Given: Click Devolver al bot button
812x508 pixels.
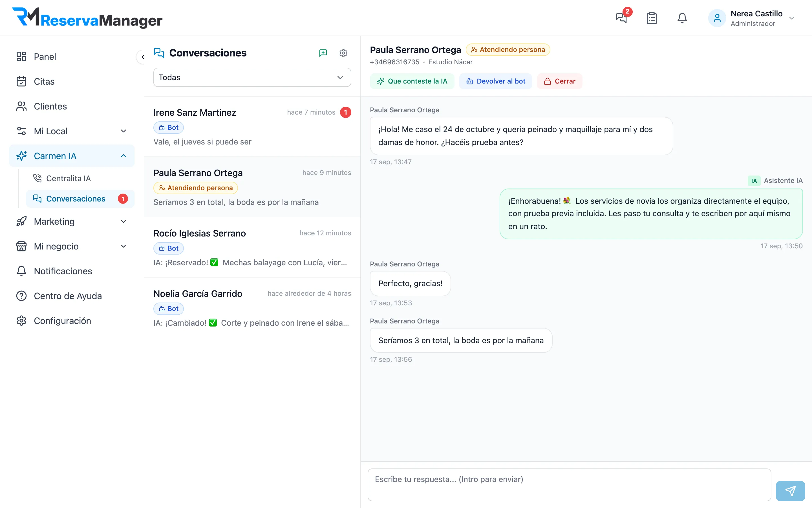Looking at the screenshot, I should (496, 81).
